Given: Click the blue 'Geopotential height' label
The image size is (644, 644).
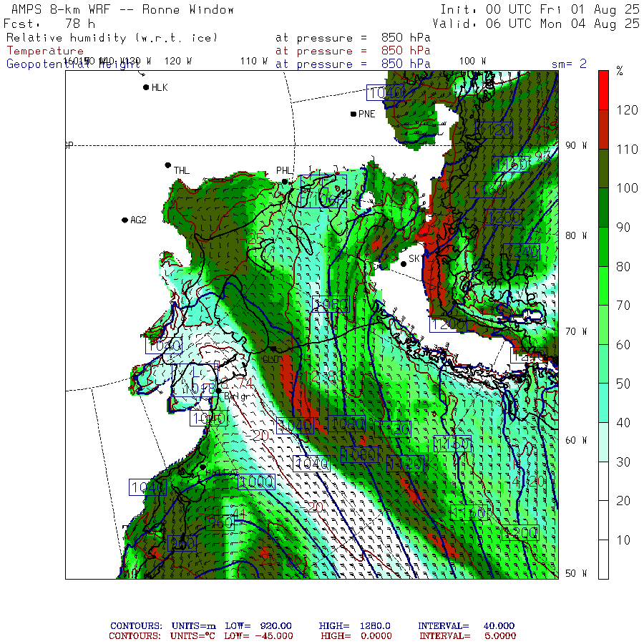Looking at the screenshot, I should tap(73, 64).
